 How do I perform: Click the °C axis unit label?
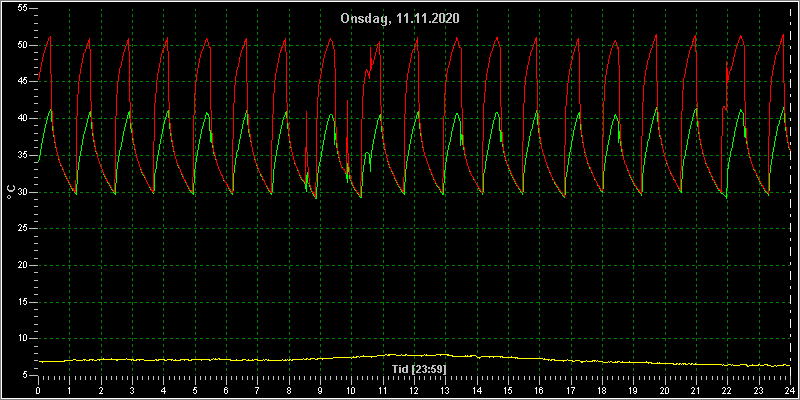click(11, 192)
